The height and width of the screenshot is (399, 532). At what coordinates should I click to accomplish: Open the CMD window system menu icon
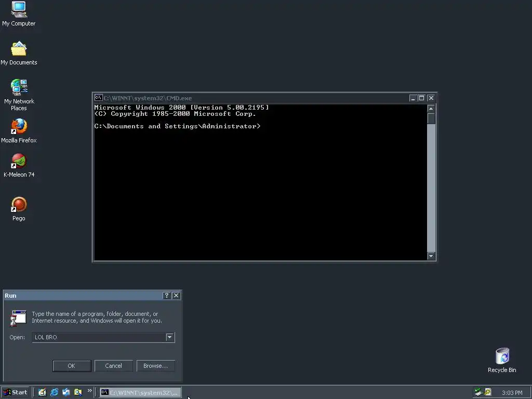[x=98, y=98]
